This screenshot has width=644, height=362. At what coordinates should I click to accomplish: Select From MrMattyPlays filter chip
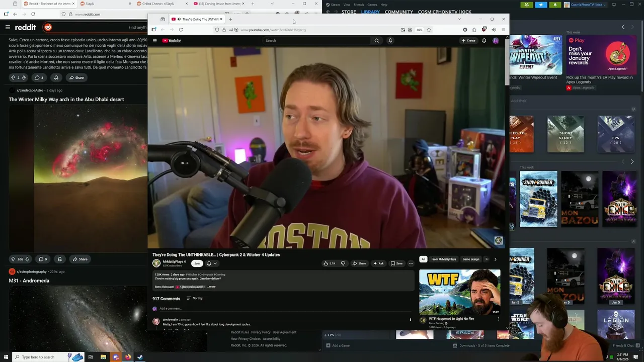444,259
